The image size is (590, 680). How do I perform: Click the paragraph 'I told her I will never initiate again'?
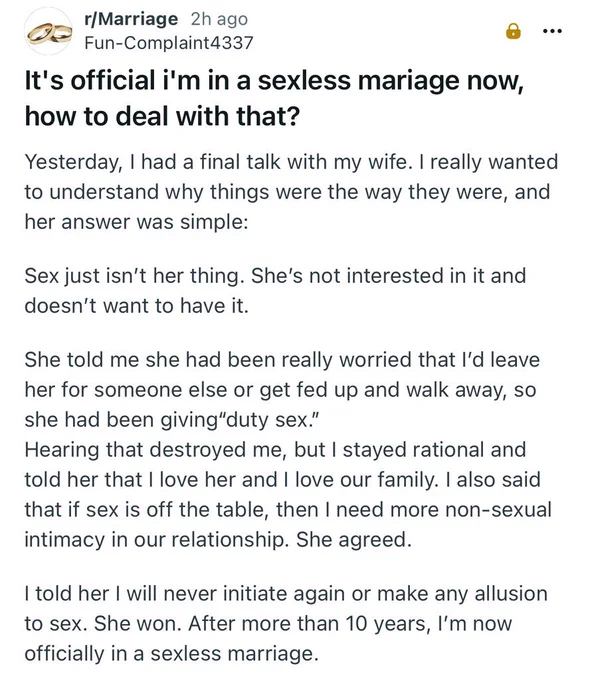coord(286,624)
